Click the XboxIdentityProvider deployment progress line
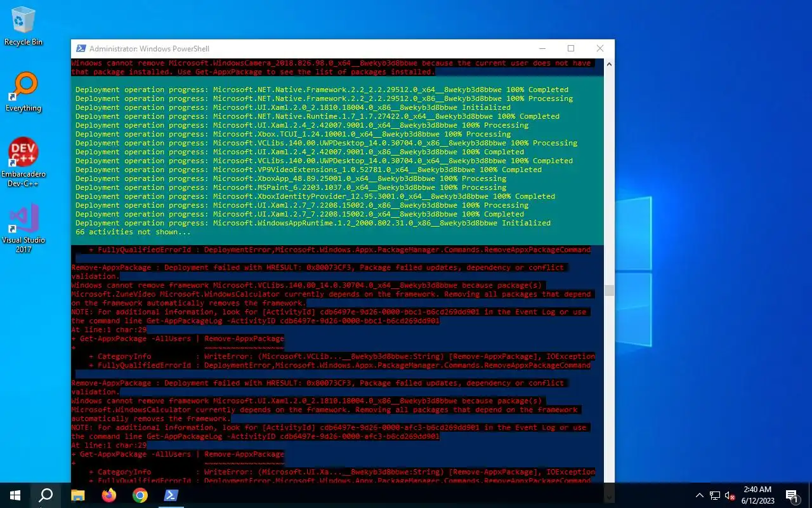The width and height of the screenshot is (812, 508). pos(315,196)
